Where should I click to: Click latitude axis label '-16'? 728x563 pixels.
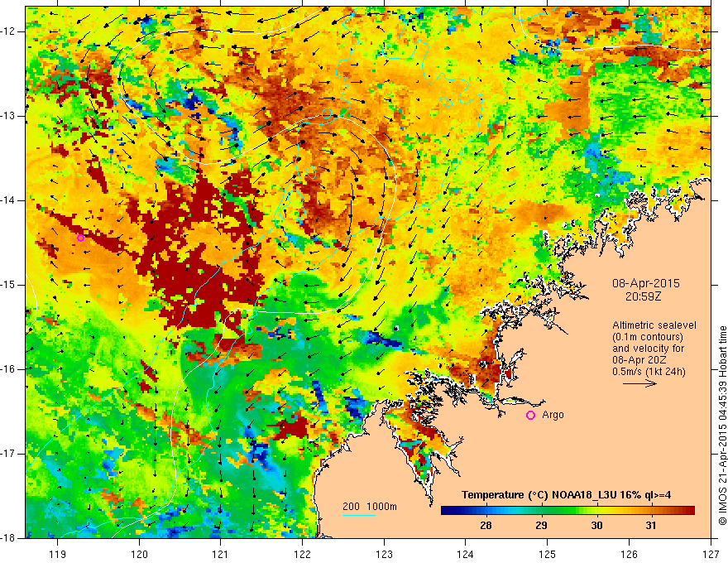(8, 369)
